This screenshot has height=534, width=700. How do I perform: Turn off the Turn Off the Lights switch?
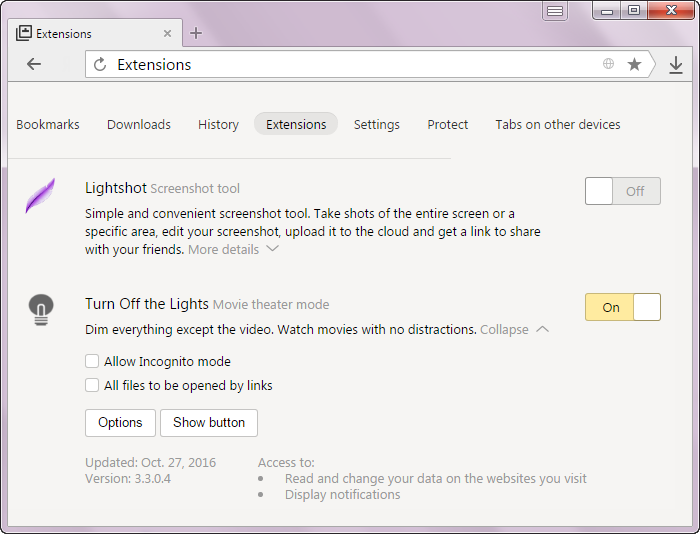pos(623,307)
